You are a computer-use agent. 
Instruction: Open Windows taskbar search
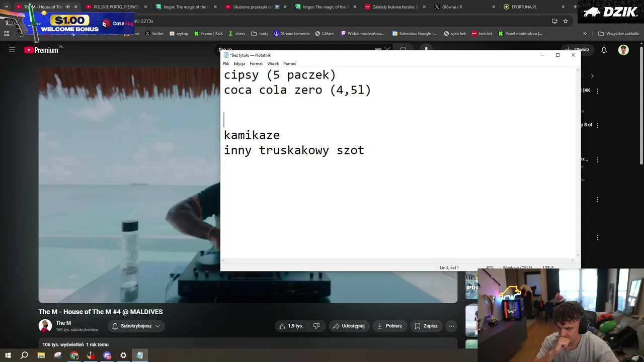pos(24,355)
